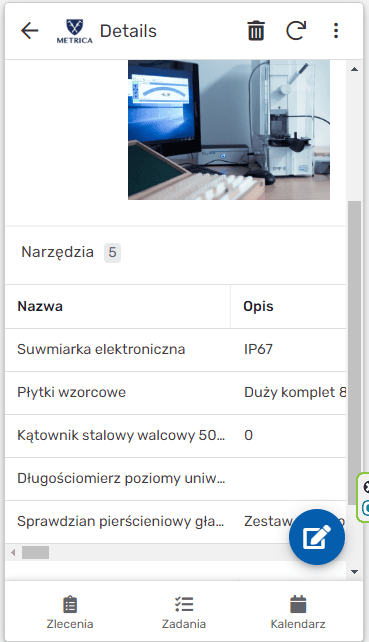The height and width of the screenshot is (642, 369).
Task: Open the Kalendarz tab
Action: [298, 613]
